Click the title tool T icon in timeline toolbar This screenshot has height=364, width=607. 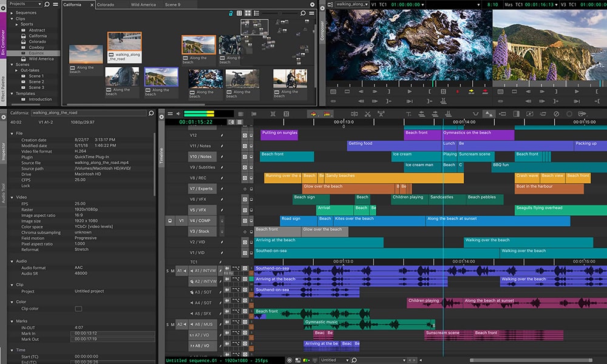409,113
